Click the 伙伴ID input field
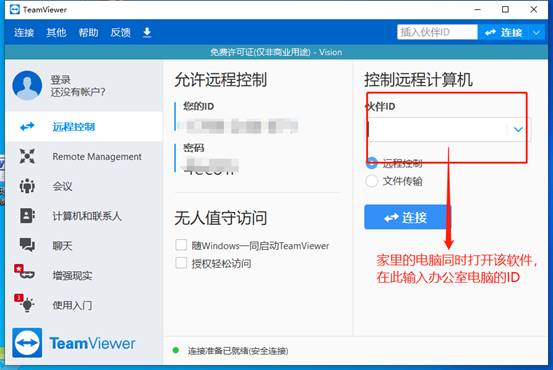The height and width of the screenshot is (370, 553). click(437, 129)
